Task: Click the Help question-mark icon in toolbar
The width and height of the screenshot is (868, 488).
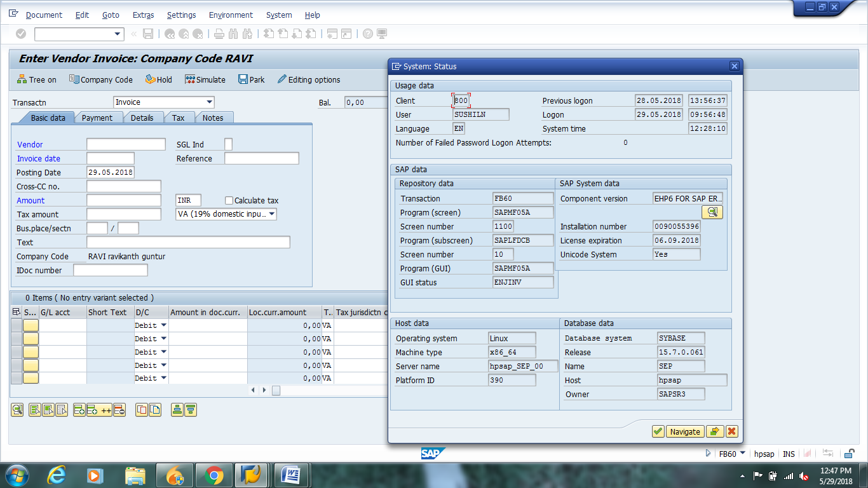Action: click(x=366, y=34)
